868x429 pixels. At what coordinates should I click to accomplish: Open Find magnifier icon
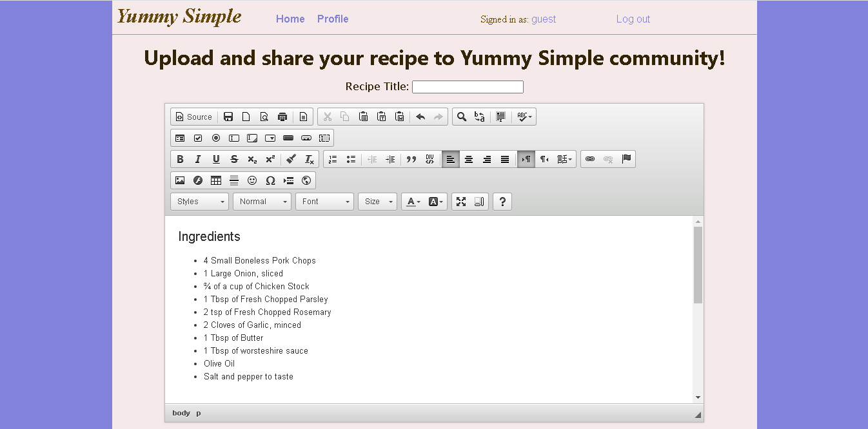point(462,117)
